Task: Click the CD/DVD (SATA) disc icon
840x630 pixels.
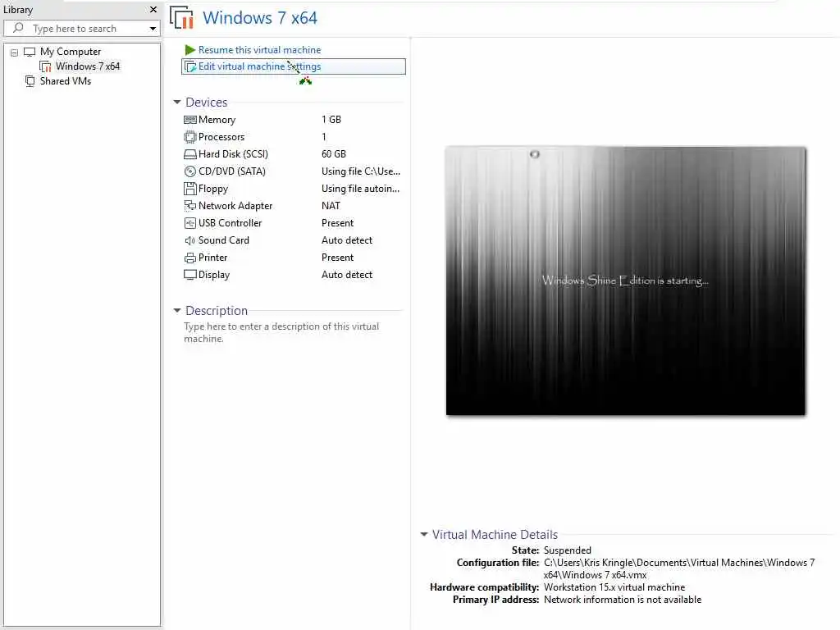Action: point(190,171)
